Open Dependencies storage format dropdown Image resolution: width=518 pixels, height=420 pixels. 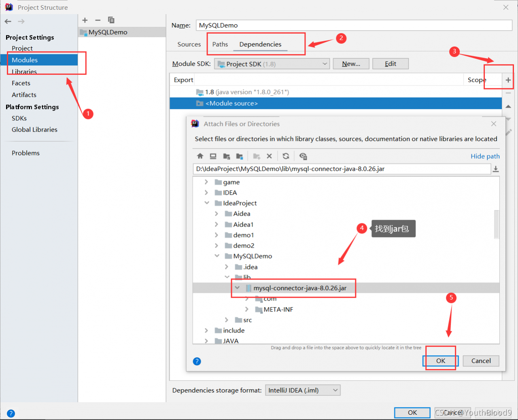point(303,390)
